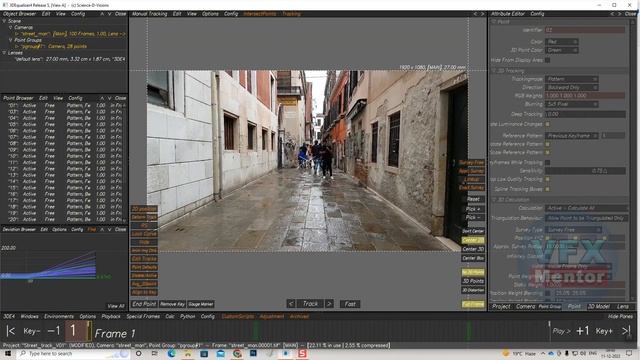Open Blurring dropdown
640x360 pixels.
[572, 104]
